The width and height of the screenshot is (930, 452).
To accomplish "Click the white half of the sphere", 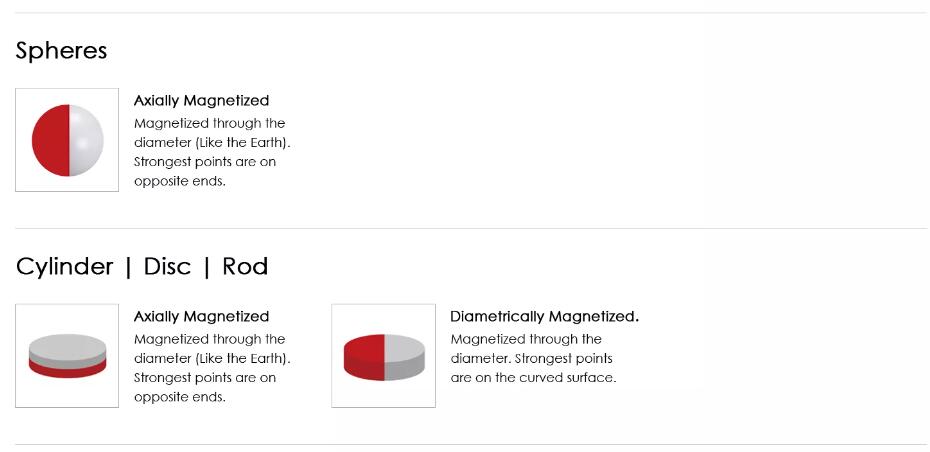I will pyautogui.click(x=86, y=140).
